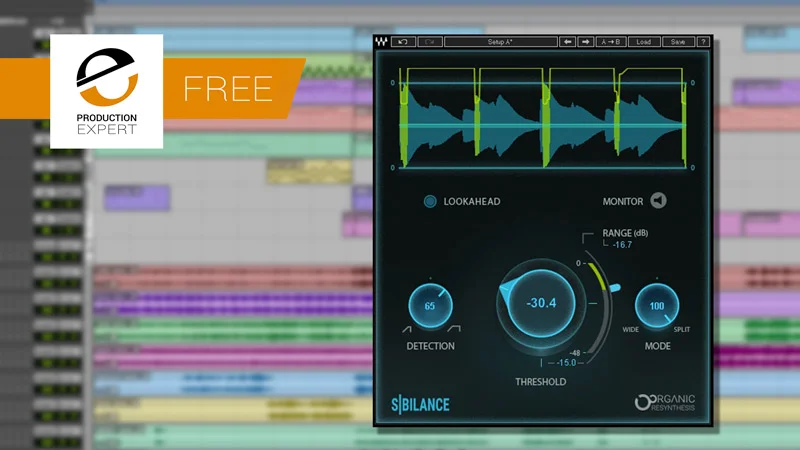Click the Range slider handle on meter

tap(615, 289)
